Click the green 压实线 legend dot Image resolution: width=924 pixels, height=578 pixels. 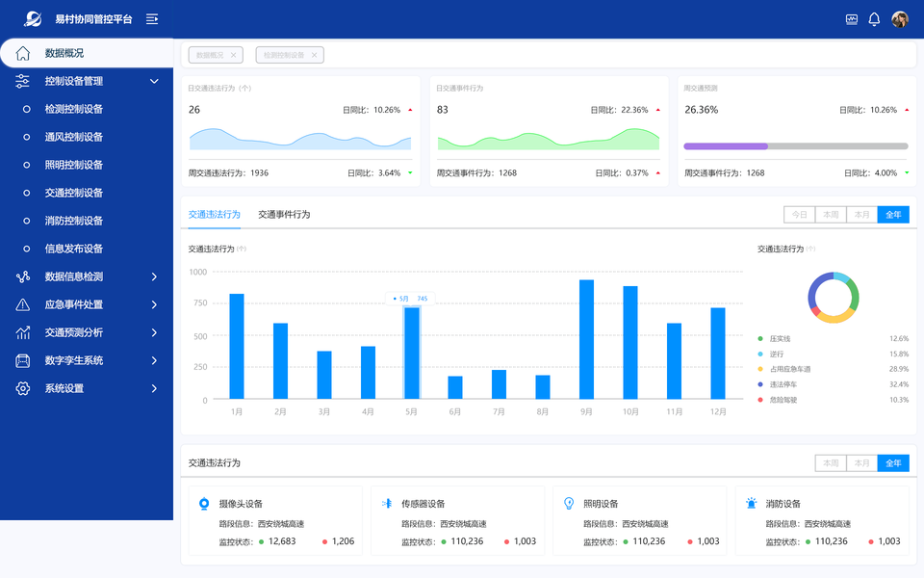tap(760, 338)
